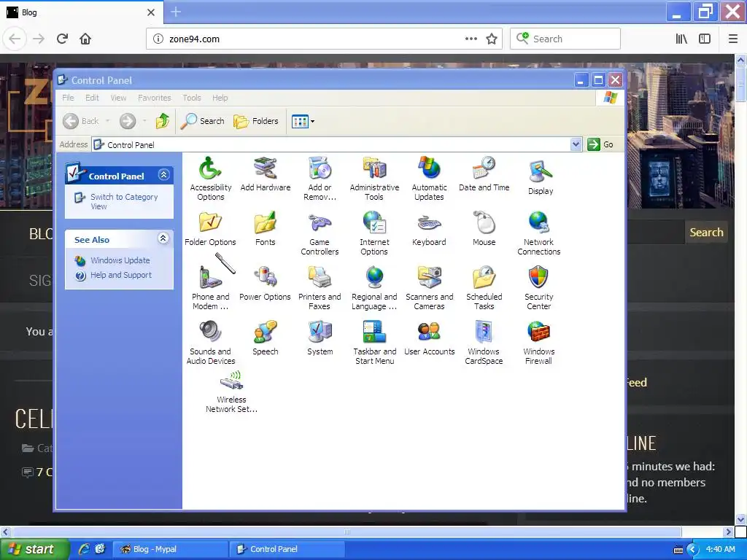The height and width of the screenshot is (560, 747).
Task: Open Date and Time settings
Action: (484, 175)
